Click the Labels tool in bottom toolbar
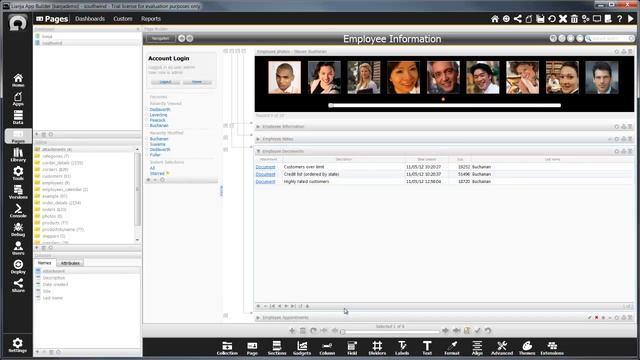Viewport: 640px width, 360px height. pyautogui.click(x=402, y=348)
